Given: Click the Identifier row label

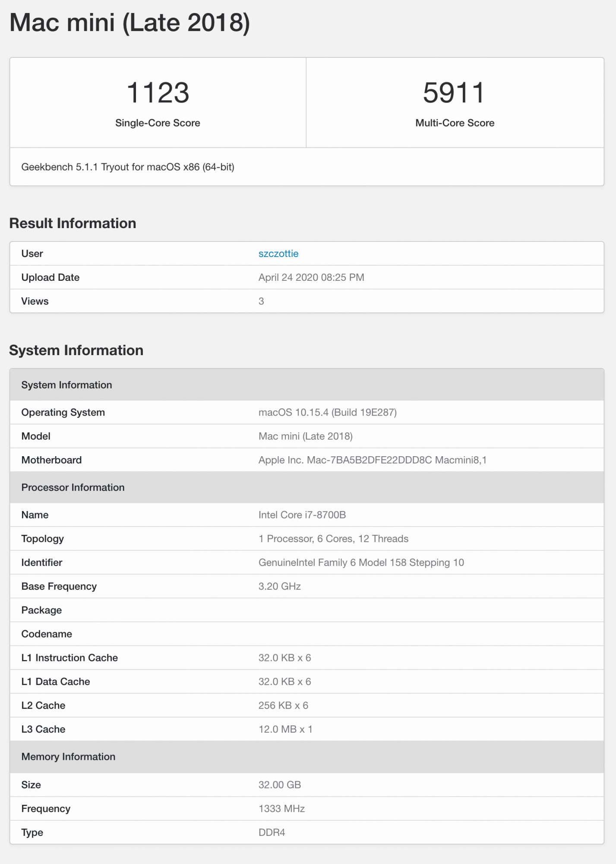Looking at the screenshot, I should [42, 562].
